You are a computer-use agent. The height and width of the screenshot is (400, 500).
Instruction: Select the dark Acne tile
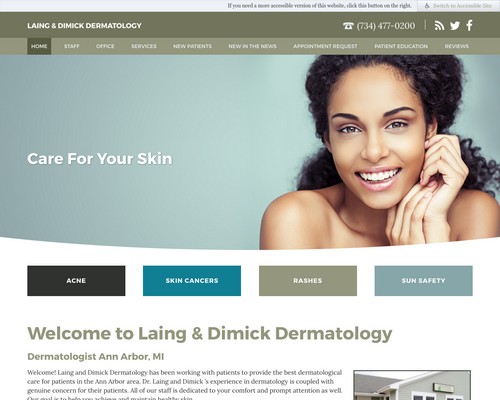pos(76,281)
